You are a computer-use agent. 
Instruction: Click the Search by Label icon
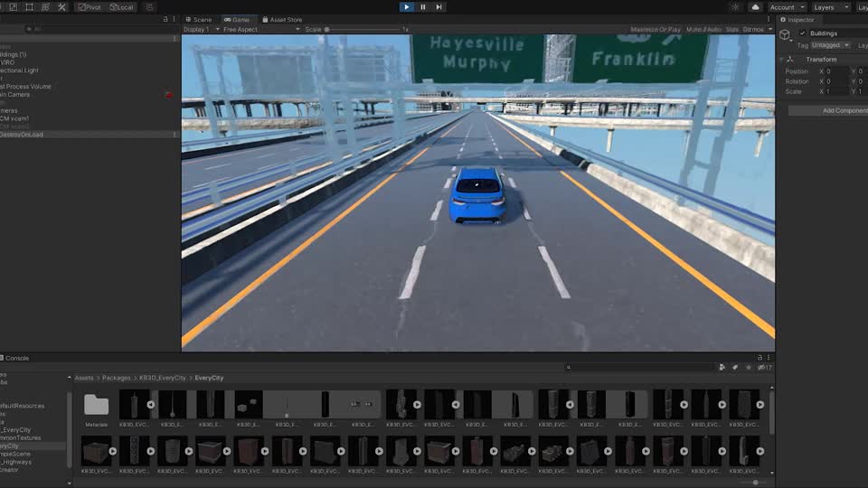(735, 368)
